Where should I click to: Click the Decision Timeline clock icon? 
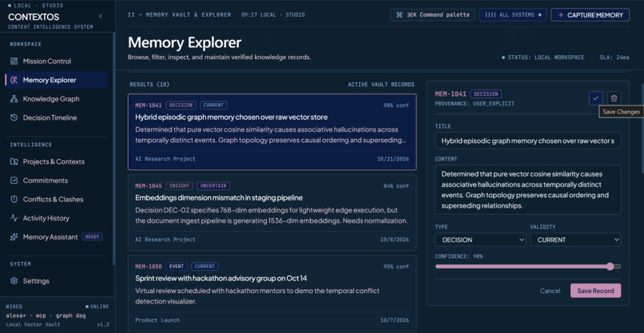pos(14,118)
